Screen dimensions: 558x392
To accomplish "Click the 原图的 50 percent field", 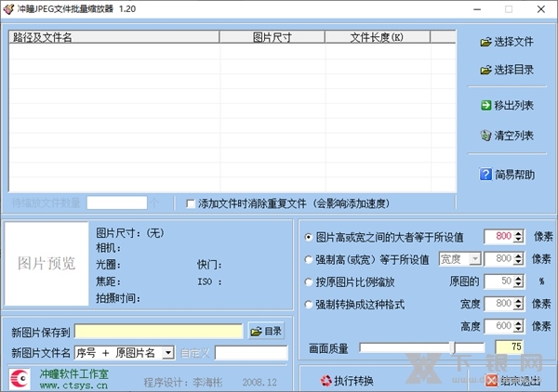I will (x=499, y=281).
